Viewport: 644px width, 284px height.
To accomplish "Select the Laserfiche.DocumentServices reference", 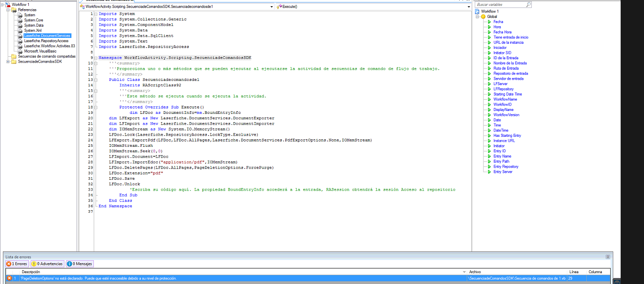I will click(x=47, y=35).
